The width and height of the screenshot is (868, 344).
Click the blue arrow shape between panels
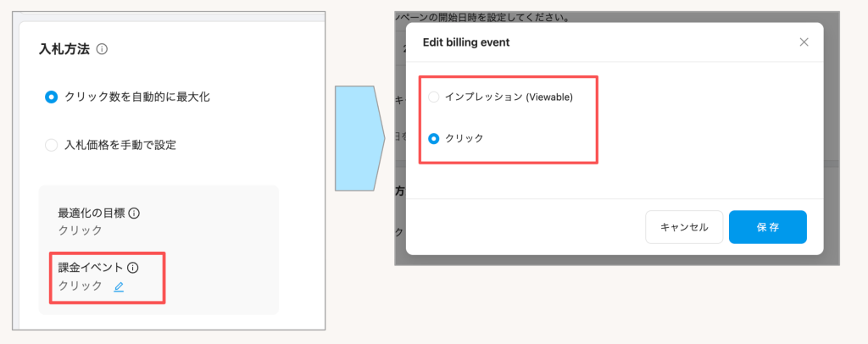coord(359,137)
